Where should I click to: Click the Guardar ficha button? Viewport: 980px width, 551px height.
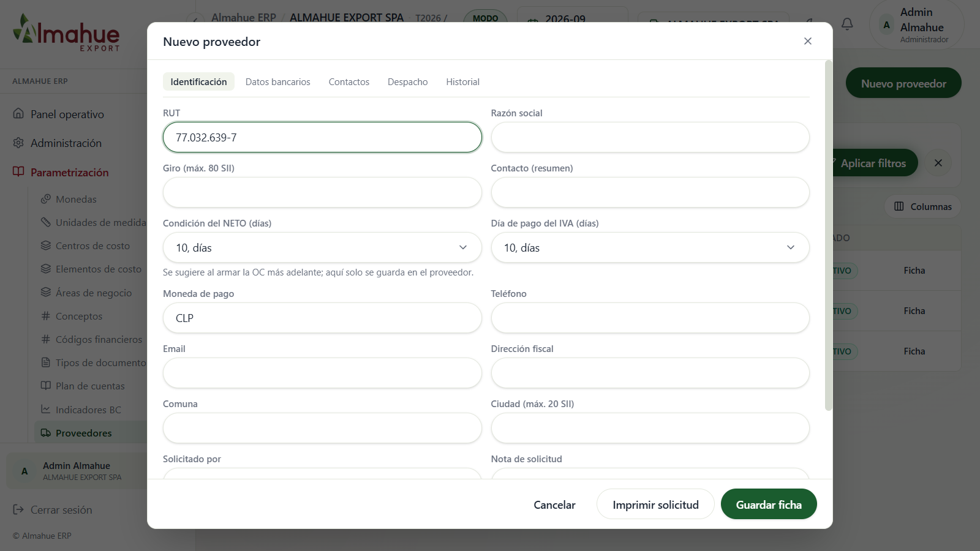[769, 504]
